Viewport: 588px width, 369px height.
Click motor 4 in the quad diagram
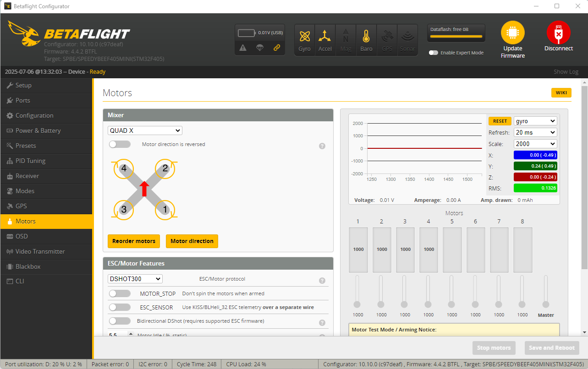pos(123,168)
